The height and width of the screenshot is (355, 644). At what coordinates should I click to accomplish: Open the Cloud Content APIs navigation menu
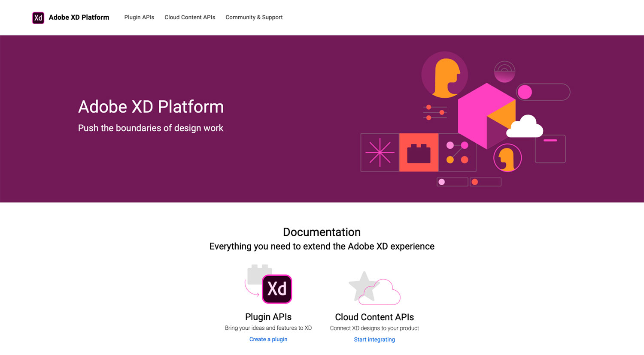(190, 17)
